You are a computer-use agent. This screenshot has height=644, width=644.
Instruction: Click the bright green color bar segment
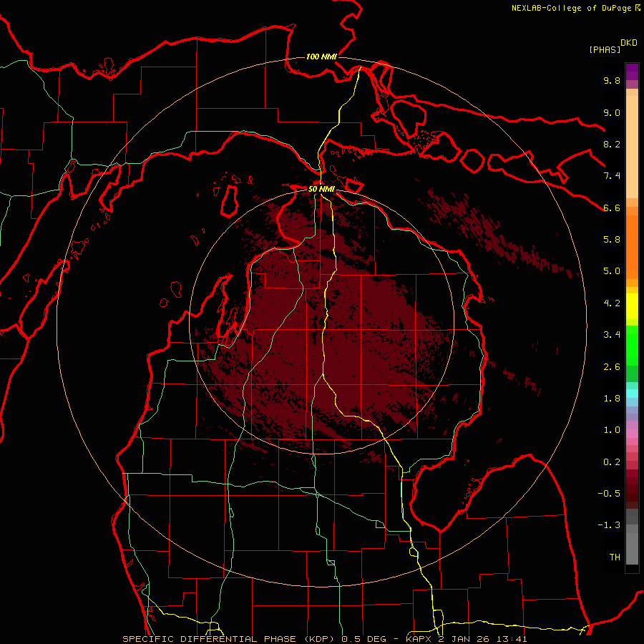point(632,345)
